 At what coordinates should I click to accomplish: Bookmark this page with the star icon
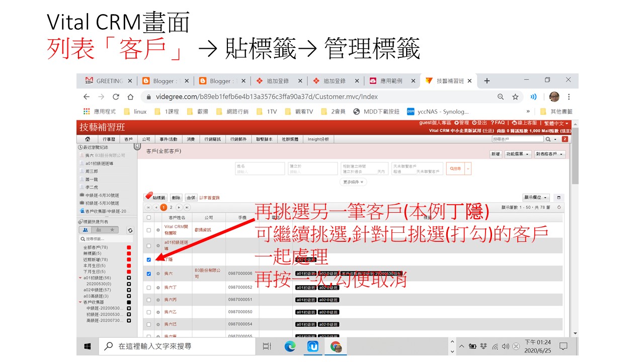[515, 97]
